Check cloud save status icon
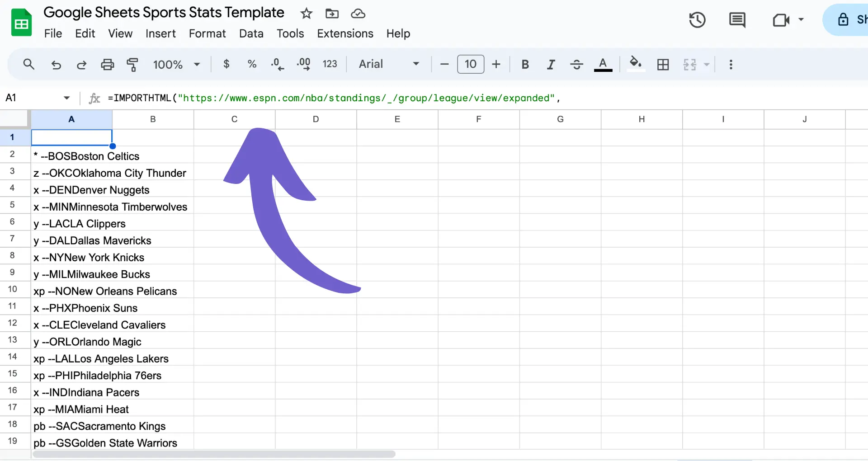The width and height of the screenshot is (868, 461). click(358, 14)
